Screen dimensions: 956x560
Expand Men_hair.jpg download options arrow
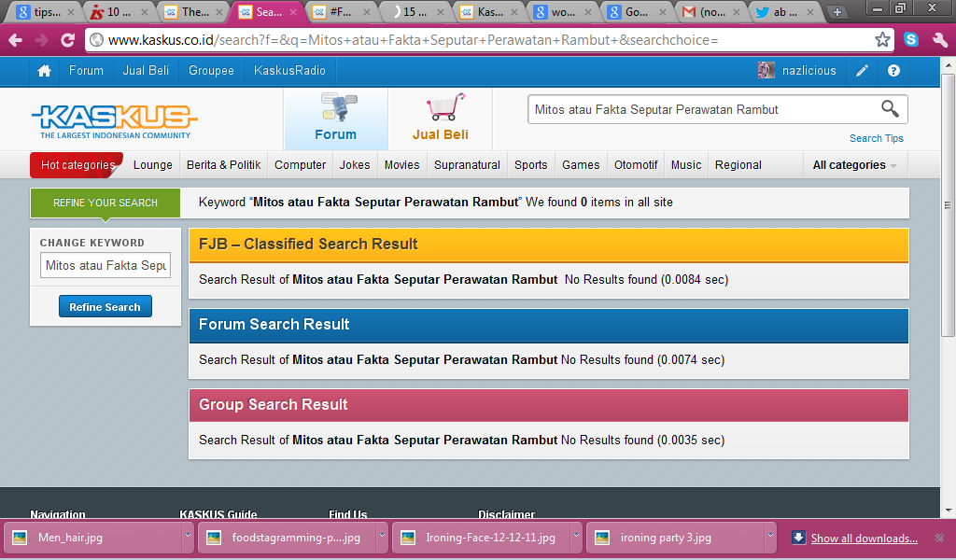pos(188,536)
